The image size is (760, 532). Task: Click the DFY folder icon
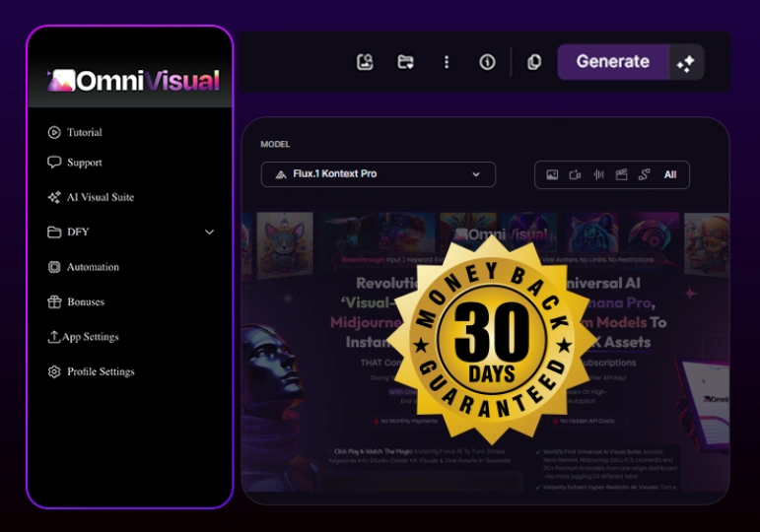54,233
